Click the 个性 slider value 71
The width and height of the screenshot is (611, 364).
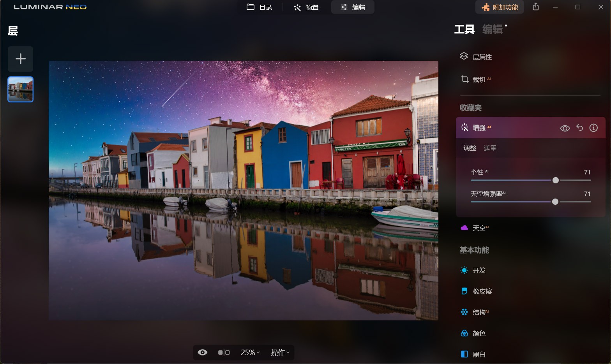pyautogui.click(x=587, y=172)
